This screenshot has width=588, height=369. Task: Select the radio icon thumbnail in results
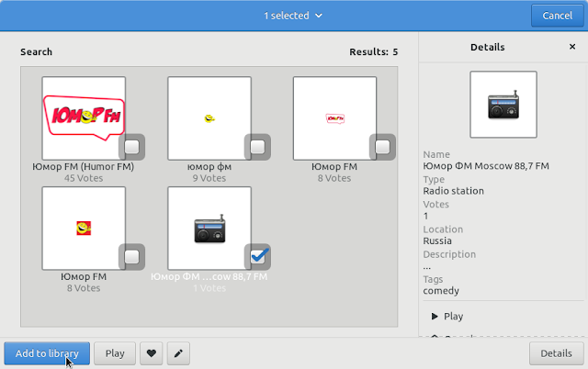pyautogui.click(x=209, y=229)
